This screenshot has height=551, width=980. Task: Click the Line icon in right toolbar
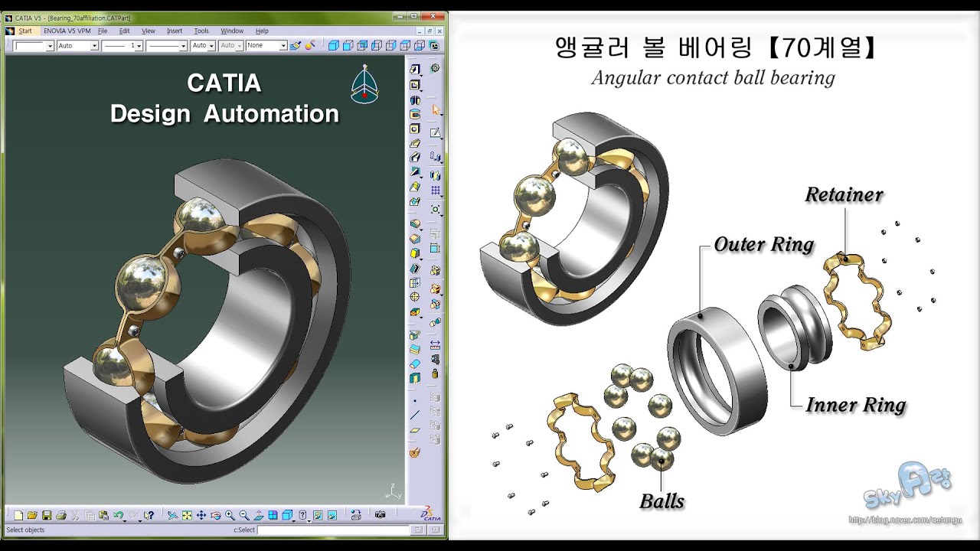click(415, 415)
